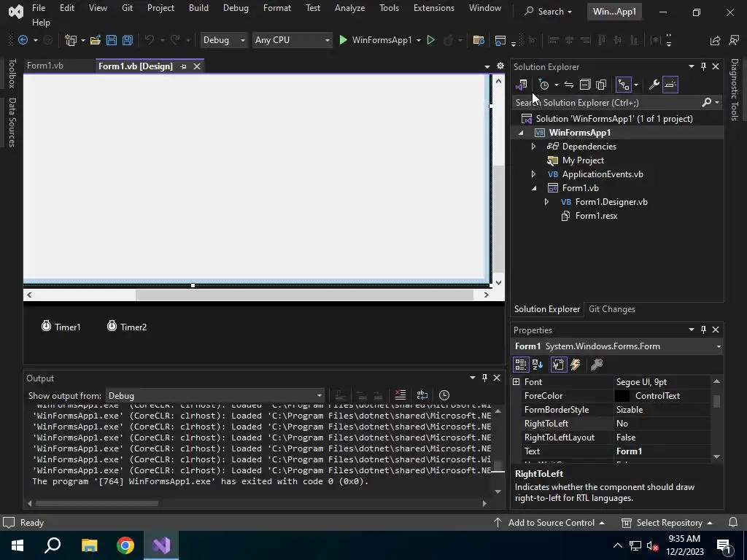747x560 pixels.
Task: Show Properties page icon in Properties panel
Action: point(558,365)
